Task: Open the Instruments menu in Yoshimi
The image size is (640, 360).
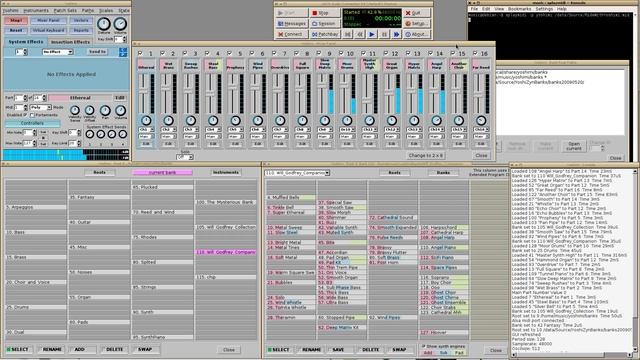Action: coord(36,10)
